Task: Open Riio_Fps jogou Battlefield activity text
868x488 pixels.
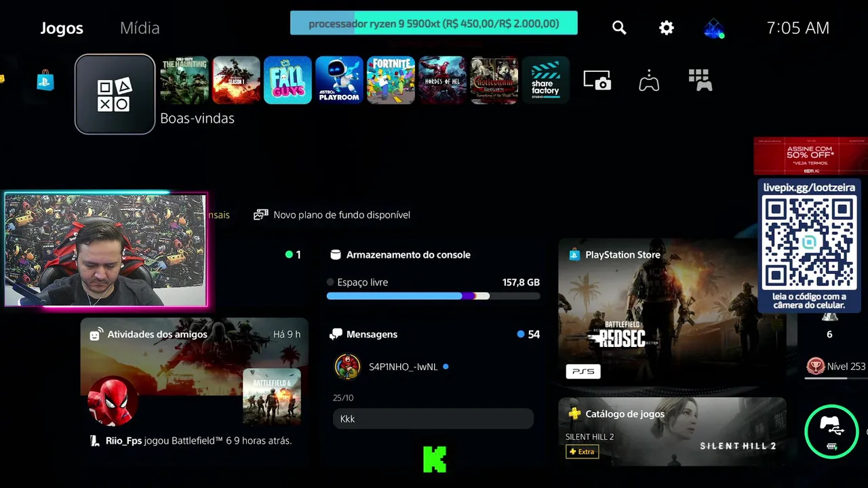Action: (199, 441)
